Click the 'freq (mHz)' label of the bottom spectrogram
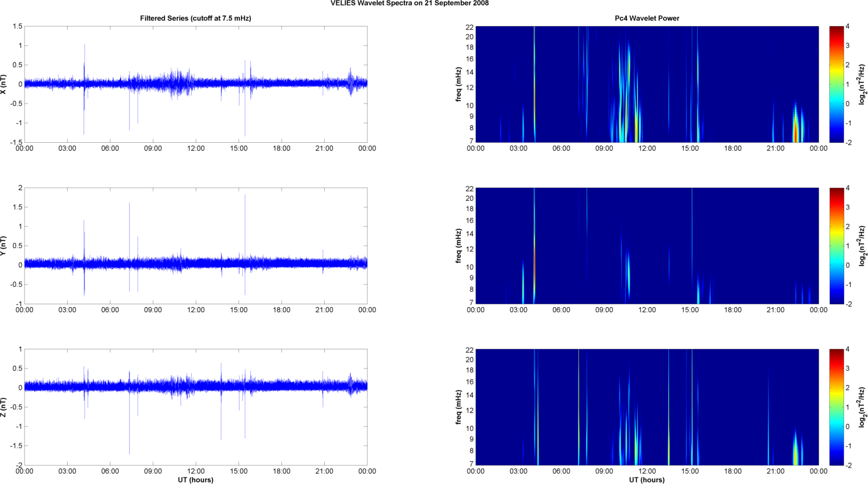 pyautogui.click(x=458, y=407)
